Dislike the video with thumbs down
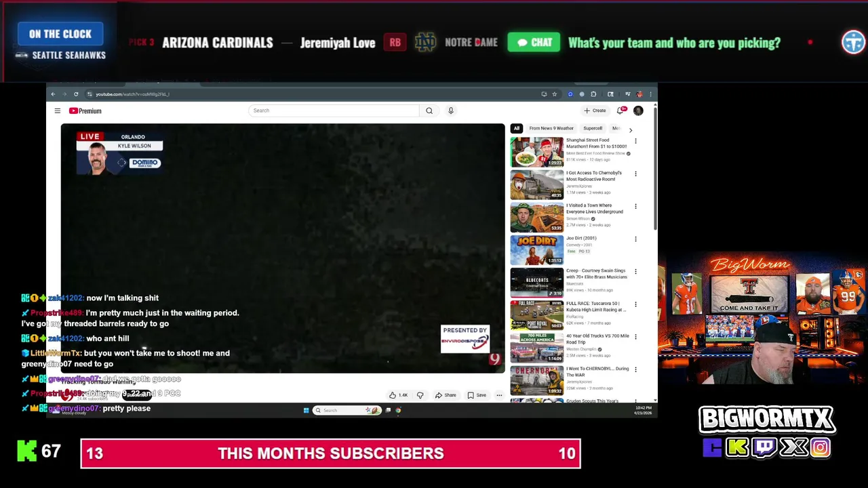This screenshot has height=488, width=868. coord(420,395)
